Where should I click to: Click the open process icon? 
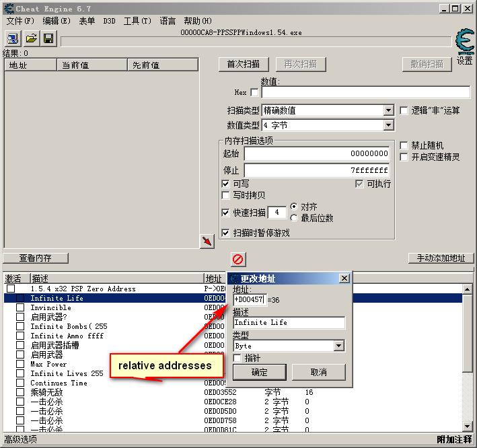[13, 38]
